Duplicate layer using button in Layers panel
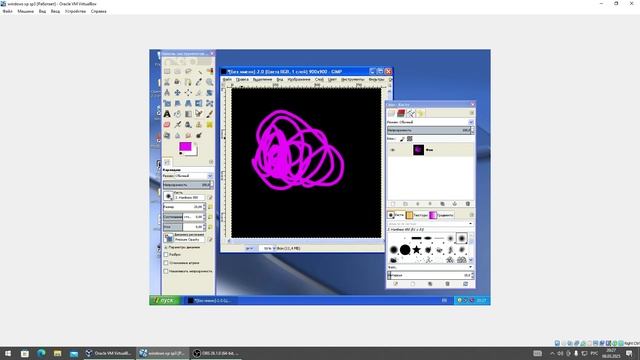The width and height of the screenshot is (640, 360). point(442,204)
